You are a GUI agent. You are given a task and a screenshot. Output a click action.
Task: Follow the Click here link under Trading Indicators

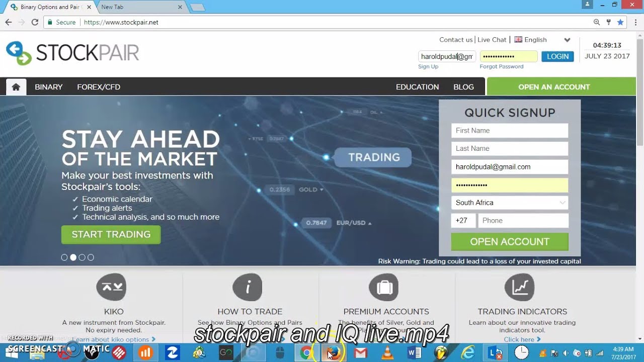pos(522,339)
